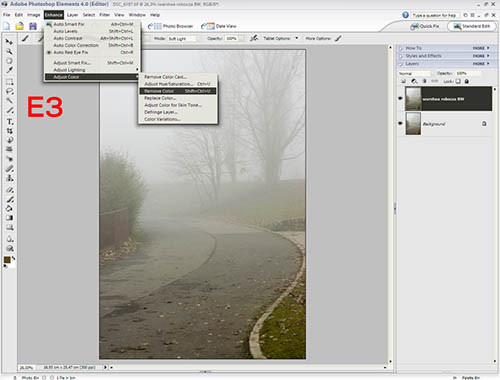Choose Adjust Lighting in Enhance menu
500x380 pixels.
pos(92,70)
